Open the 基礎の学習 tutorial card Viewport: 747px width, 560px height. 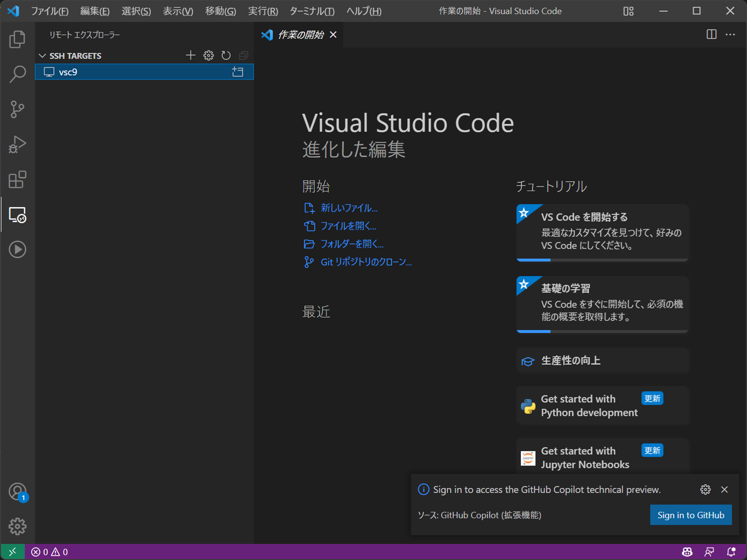click(603, 304)
